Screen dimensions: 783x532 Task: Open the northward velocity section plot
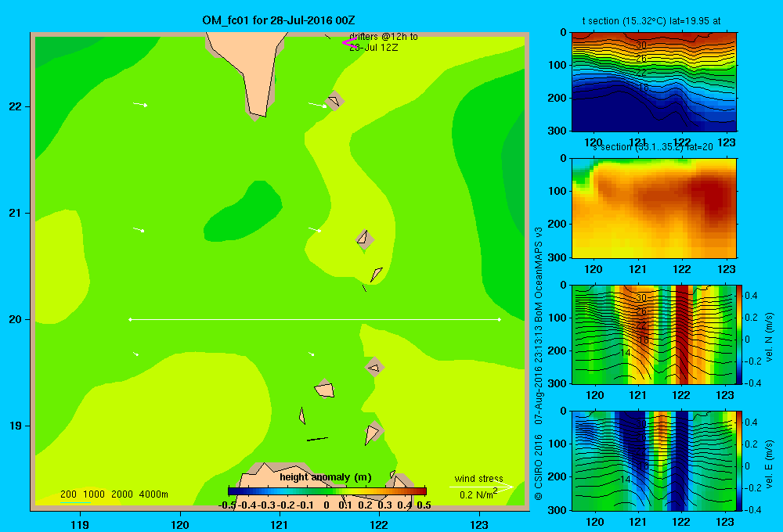coord(654,334)
